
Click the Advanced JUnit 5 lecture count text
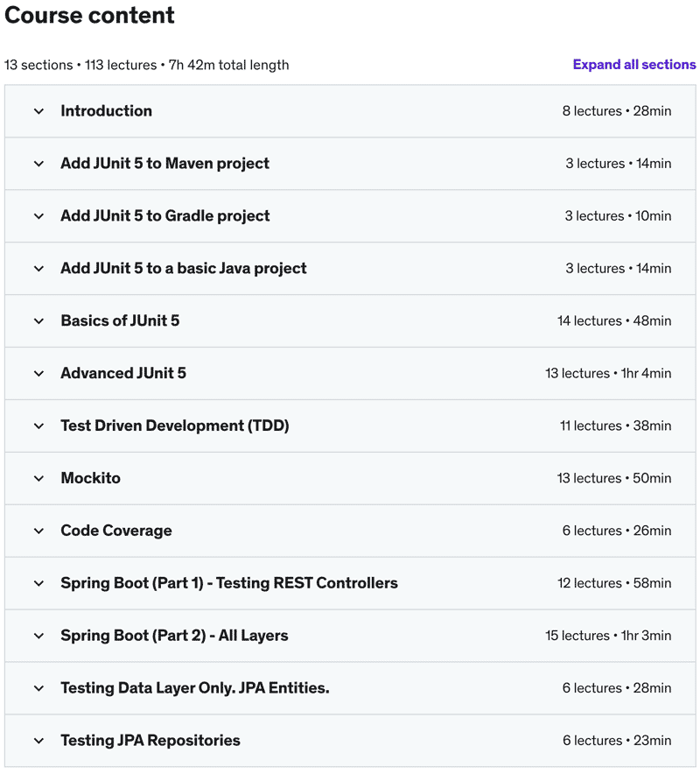click(x=608, y=373)
